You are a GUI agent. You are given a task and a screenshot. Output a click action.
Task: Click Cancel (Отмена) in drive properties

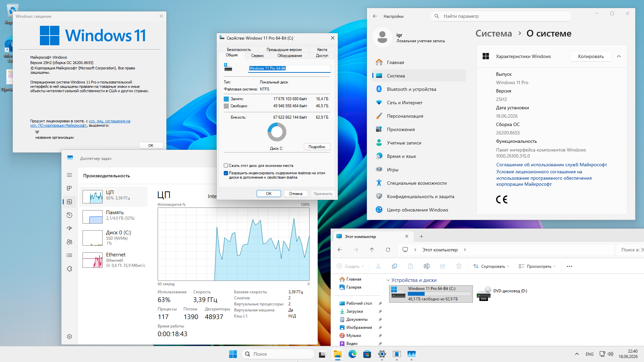[296, 194]
